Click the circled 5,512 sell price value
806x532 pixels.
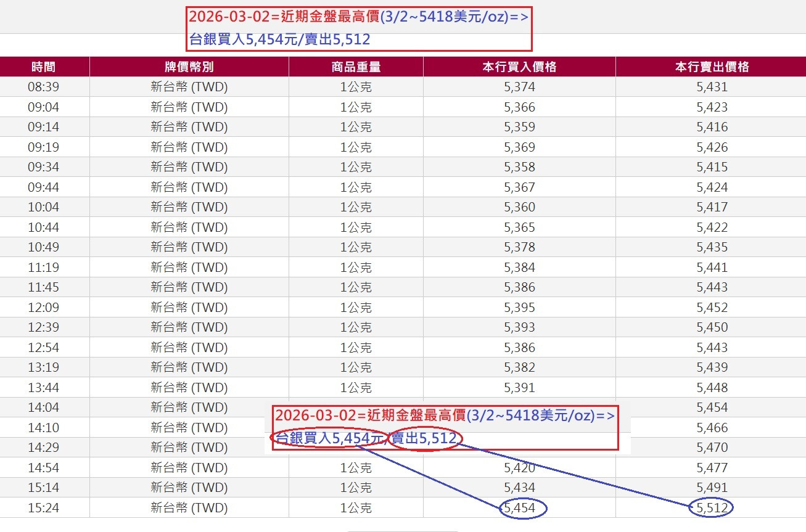click(710, 507)
